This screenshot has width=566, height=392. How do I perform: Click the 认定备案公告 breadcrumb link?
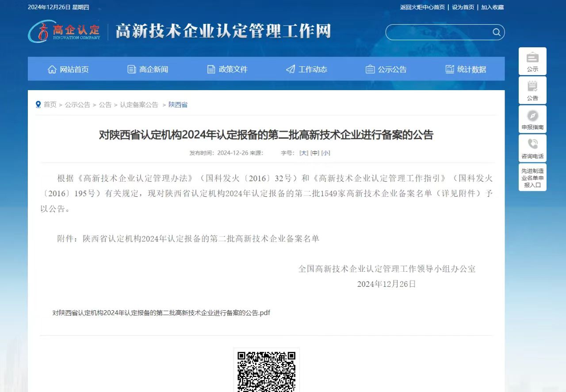(139, 105)
